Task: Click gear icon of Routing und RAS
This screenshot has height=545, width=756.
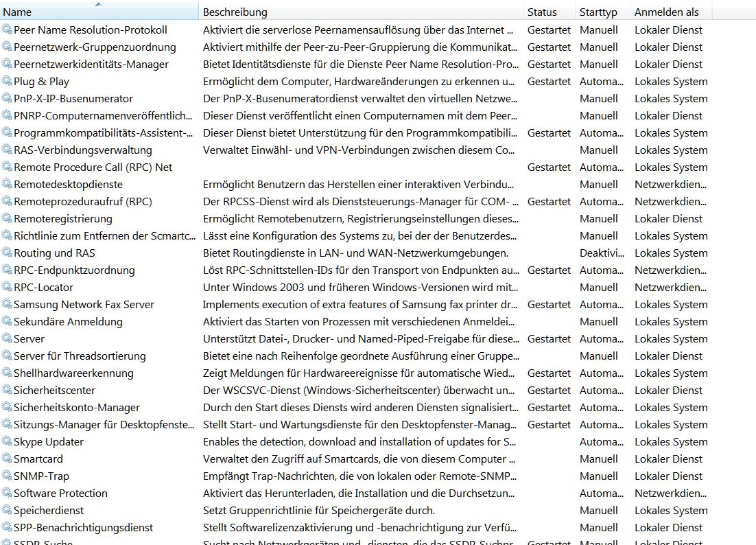Action: click(7, 252)
